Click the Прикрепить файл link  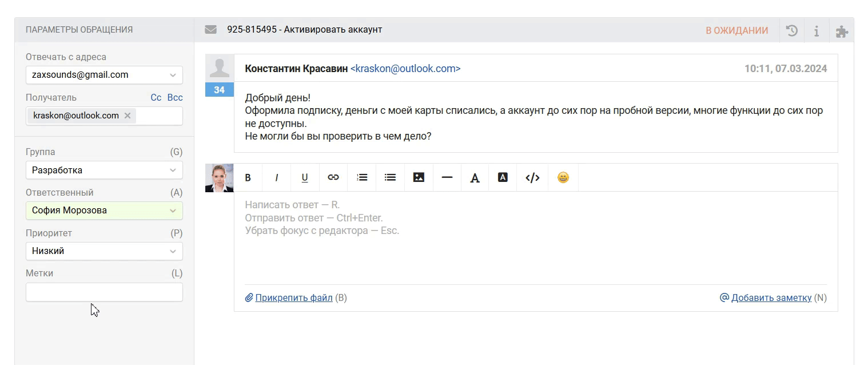pos(293,297)
